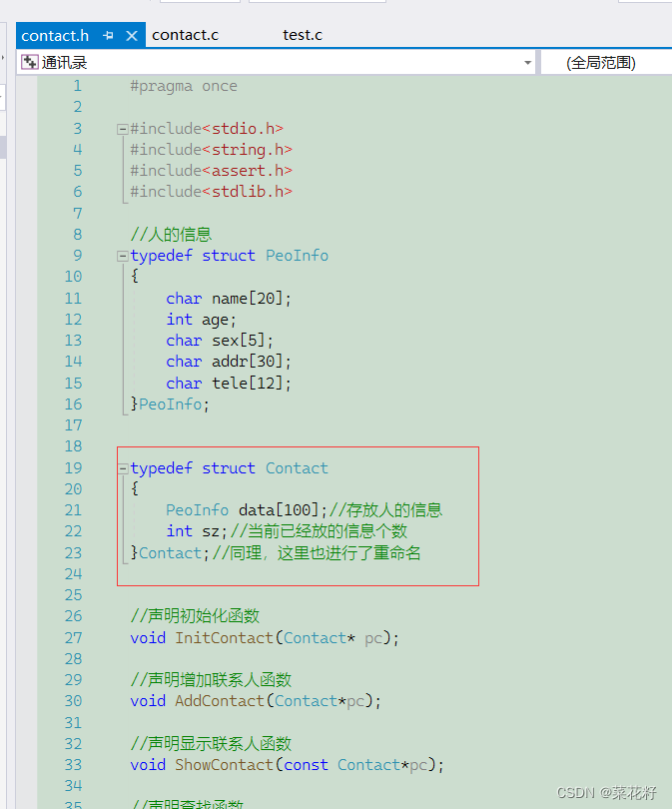Screen dimensions: 672x809
Task: Click PeoInfo in the typedef struct line
Action: [x=298, y=256]
